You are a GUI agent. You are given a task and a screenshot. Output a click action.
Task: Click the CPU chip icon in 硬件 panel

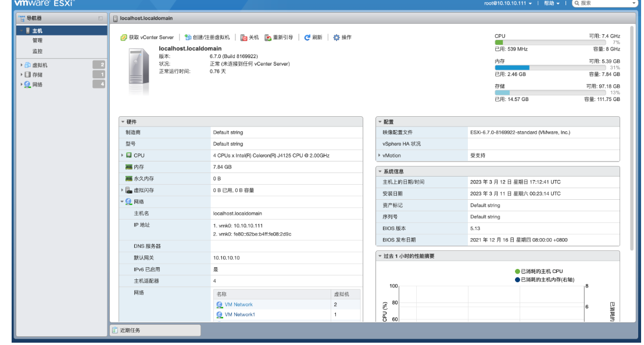coord(129,156)
